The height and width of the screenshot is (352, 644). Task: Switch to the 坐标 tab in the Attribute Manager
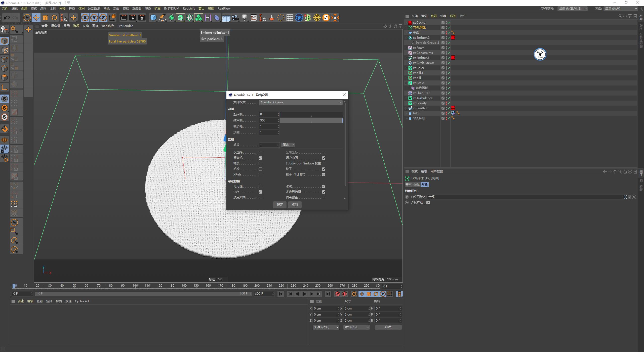(x=416, y=184)
